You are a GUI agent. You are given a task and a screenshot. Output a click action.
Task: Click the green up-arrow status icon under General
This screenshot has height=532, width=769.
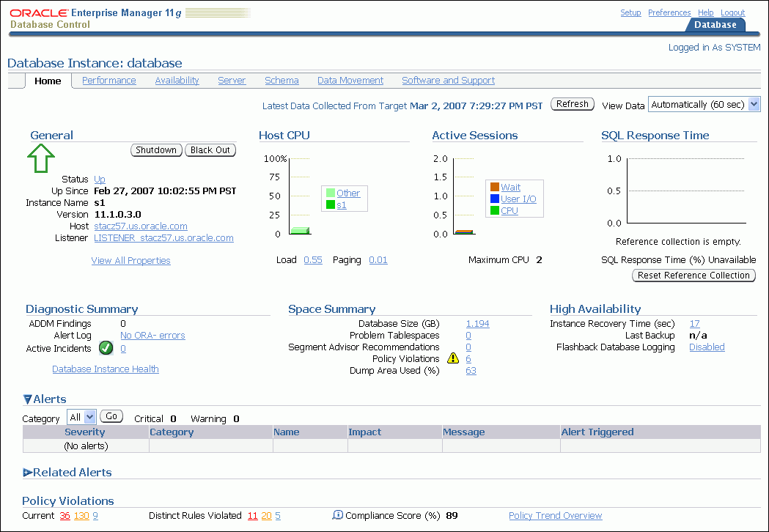(x=41, y=158)
